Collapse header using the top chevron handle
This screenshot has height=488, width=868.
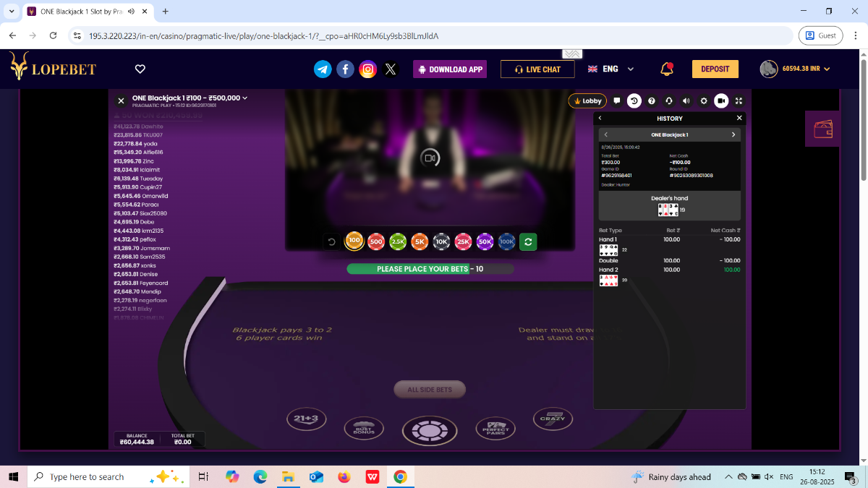pyautogui.click(x=572, y=54)
